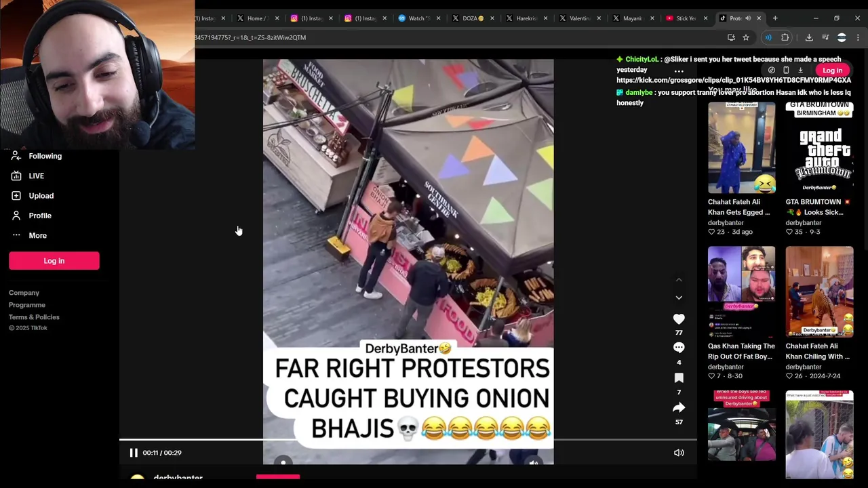The height and width of the screenshot is (488, 868).
Task: Click the download desktop app icon
Action: click(x=801, y=70)
